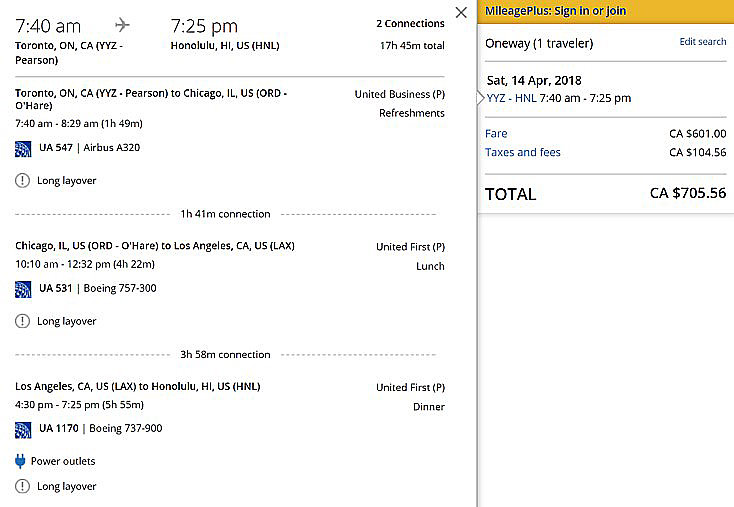Click the Long layover warning icon under UA 1170
Image resolution: width=734 pixels, height=507 pixels.
pyautogui.click(x=23, y=486)
